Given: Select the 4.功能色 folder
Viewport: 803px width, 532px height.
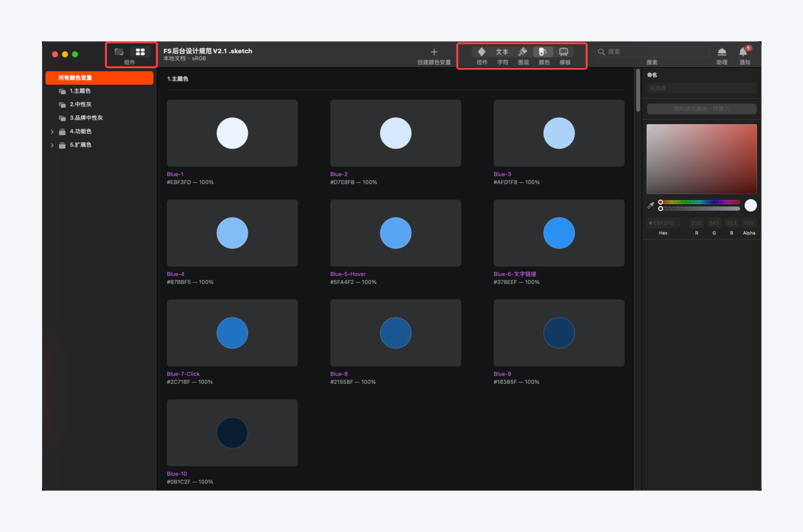Looking at the screenshot, I should click(x=81, y=131).
